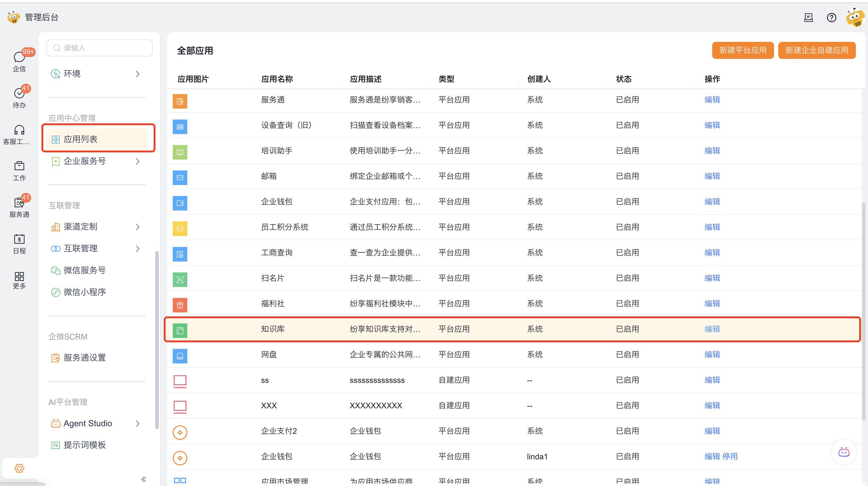Select 应用列表 in the sidebar

[97, 139]
